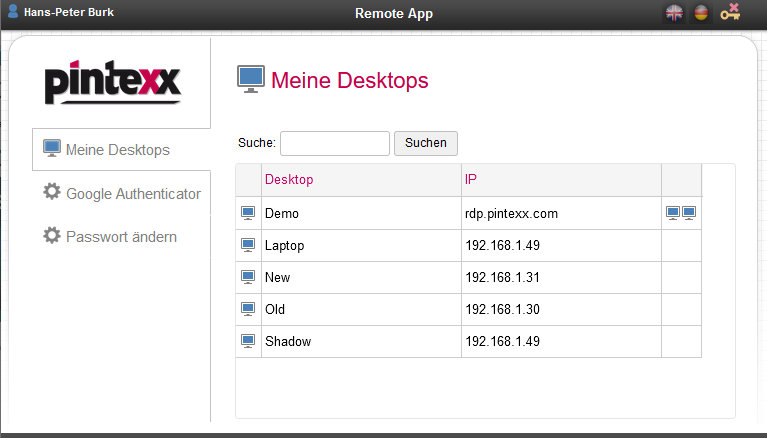This screenshot has height=438, width=767.
Task: Click the monitor icon beside Laptop row
Action: pos(248,245)
